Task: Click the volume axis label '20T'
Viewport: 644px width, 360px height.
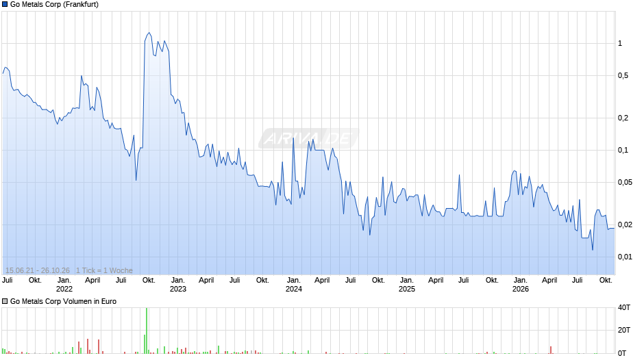Action: pos(624,330)
